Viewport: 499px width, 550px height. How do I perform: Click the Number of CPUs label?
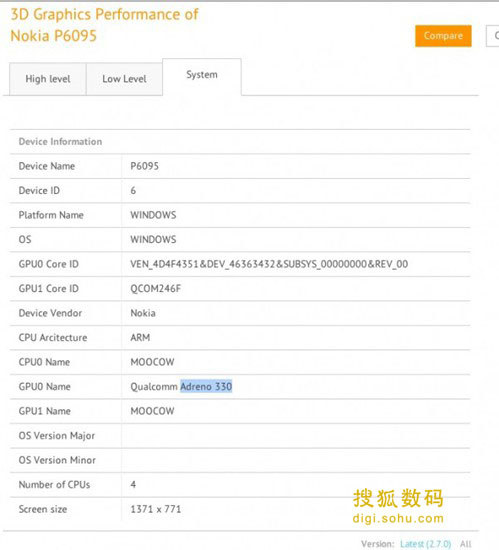(54, 485)
